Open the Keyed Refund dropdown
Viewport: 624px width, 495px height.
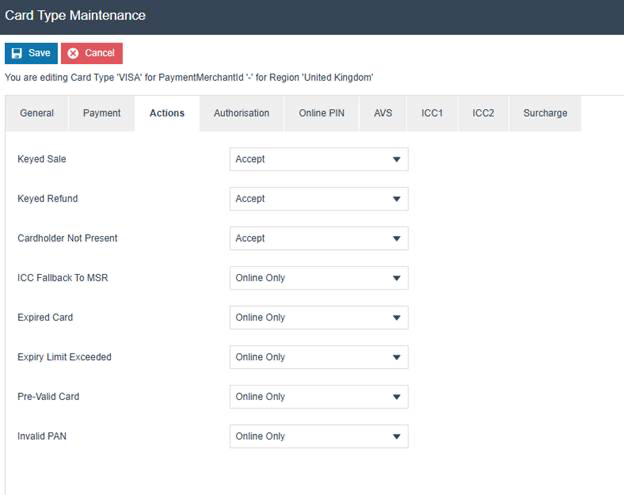319,199
